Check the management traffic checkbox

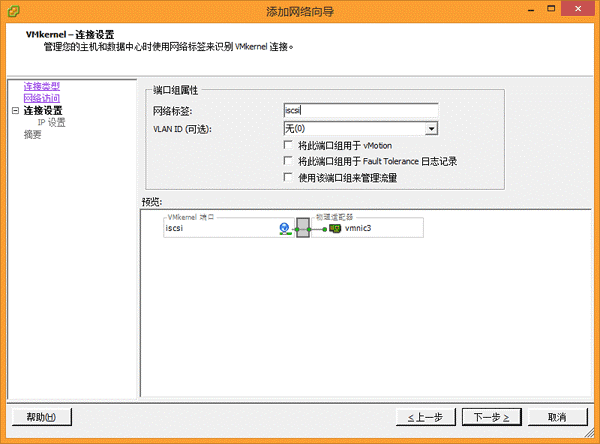coord(288,177)
